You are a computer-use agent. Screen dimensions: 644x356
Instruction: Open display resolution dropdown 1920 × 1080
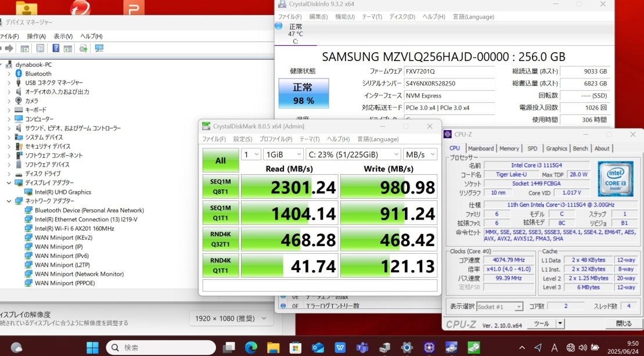pyautogui.click(x=232, y=319)
